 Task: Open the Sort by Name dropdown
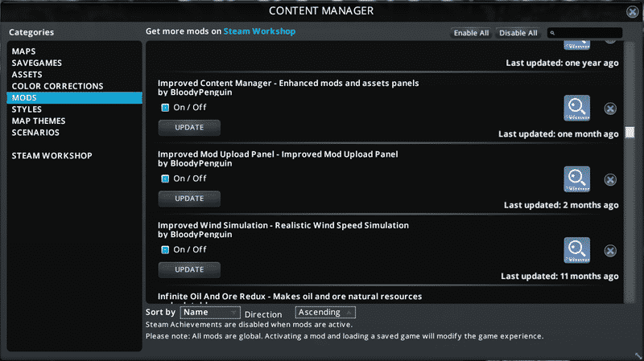[x=209, y=312]
